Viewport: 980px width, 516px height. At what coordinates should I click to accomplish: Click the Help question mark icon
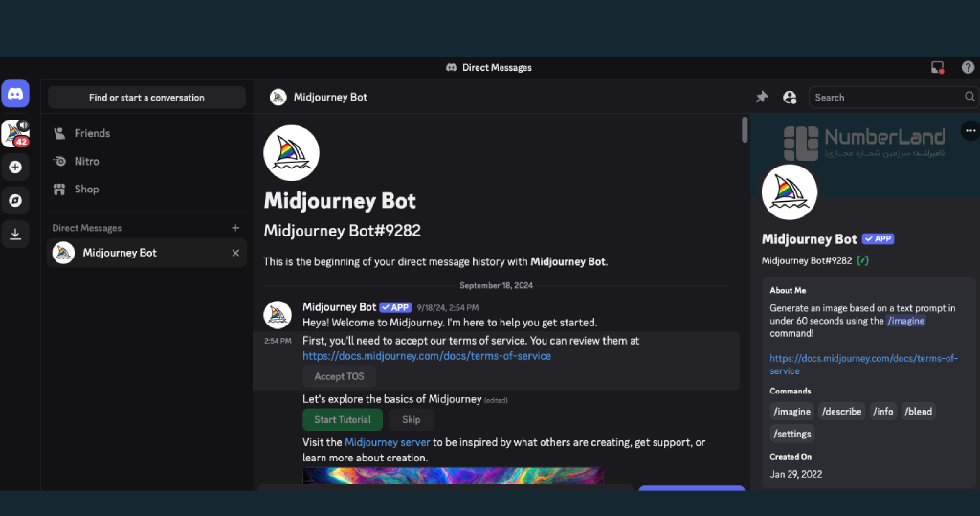pyautogui.click(x=968, y=67)
